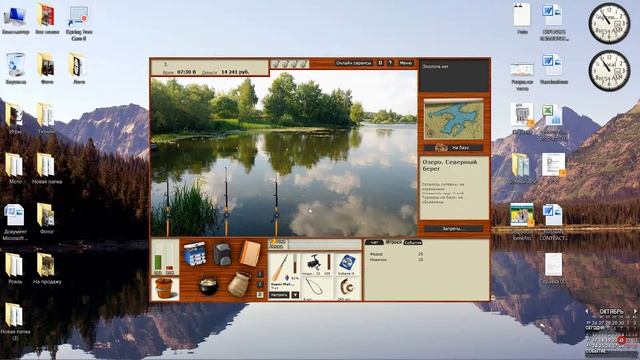Open the blue tackle box
The height and width of the screenshot is (360, 640).
pos(194,253)
